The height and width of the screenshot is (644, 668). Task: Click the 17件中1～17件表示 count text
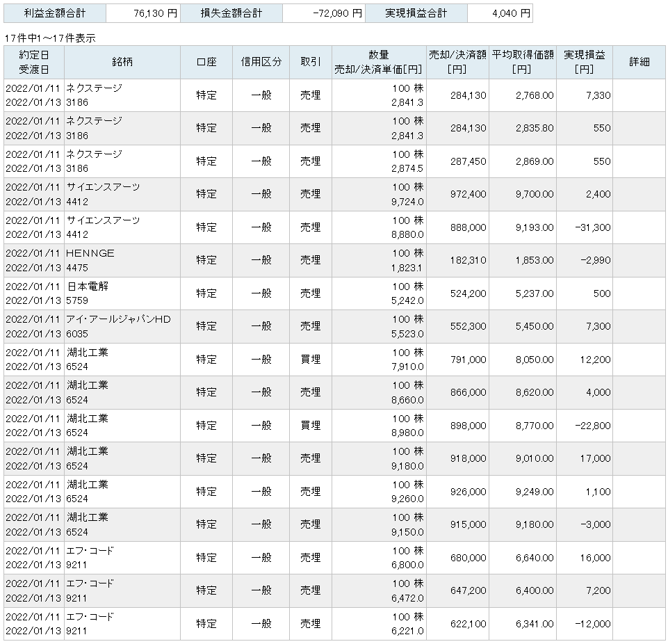pos(50,38)
